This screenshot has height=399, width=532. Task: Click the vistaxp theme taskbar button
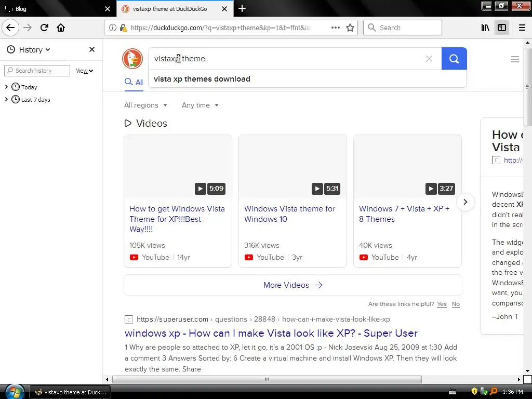(70, 392)
